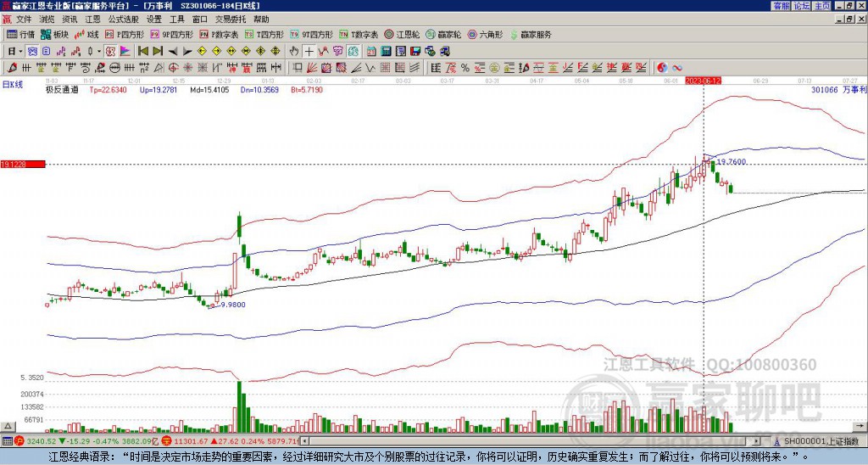Click the 极反通道 indicator label

[x=62, y=90]
